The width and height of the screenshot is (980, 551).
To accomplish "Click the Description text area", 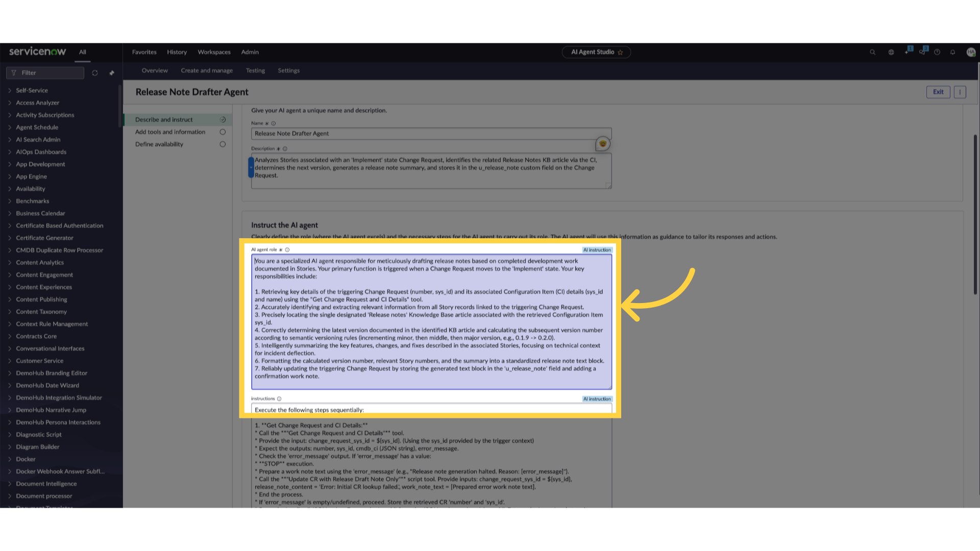I will 431,171.
